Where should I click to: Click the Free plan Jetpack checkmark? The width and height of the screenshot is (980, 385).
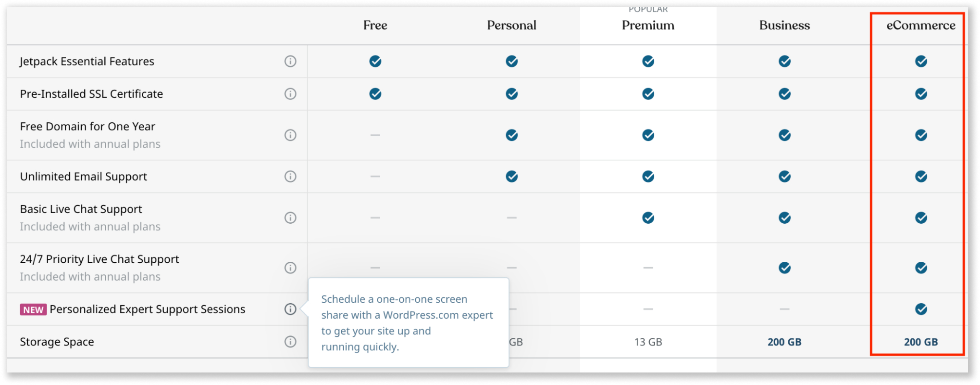tap(375, 61)
